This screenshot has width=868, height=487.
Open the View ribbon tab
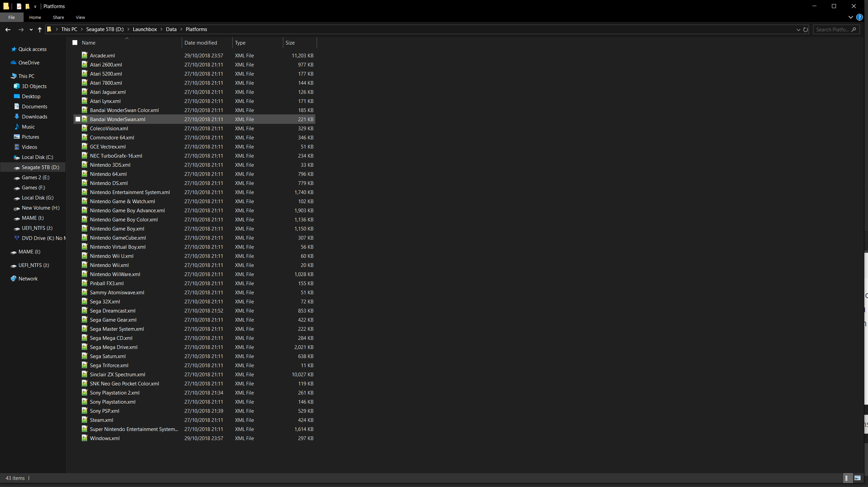[80, 17]
